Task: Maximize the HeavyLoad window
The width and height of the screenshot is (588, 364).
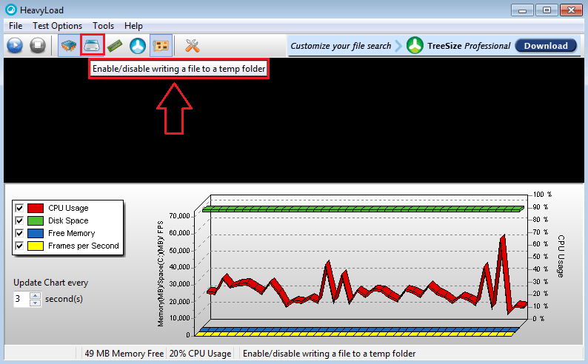Action: point(547,10)
